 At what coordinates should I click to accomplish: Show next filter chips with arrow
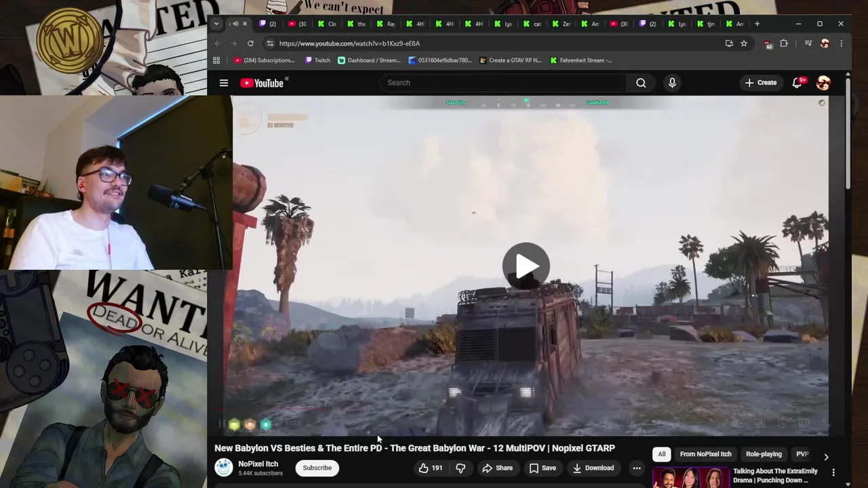coord(826,457)
